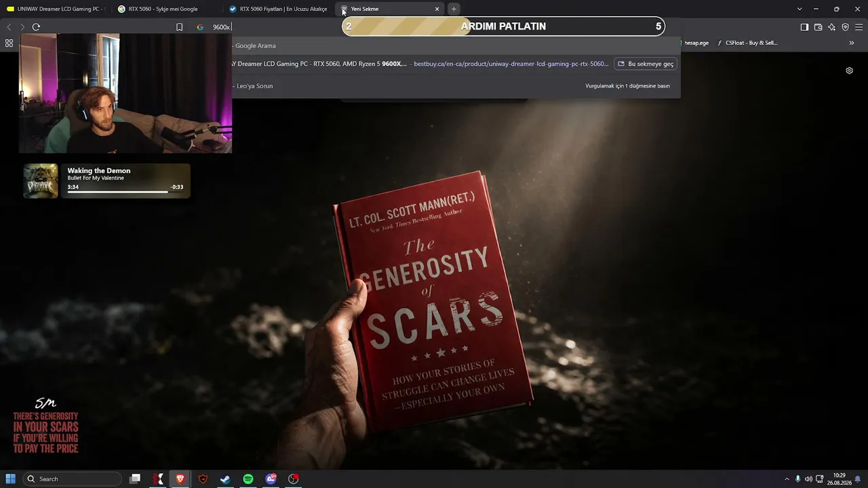Screen dimensions: 868x488
Task: Switch to UNIWAY Dreamer LCD Gaming PC tab
Action: 56,9
